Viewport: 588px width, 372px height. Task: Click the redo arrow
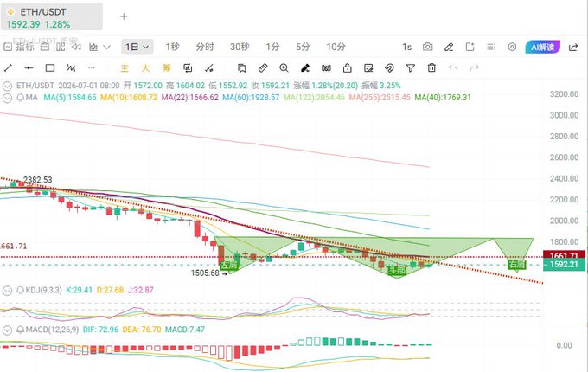(475, 67)
